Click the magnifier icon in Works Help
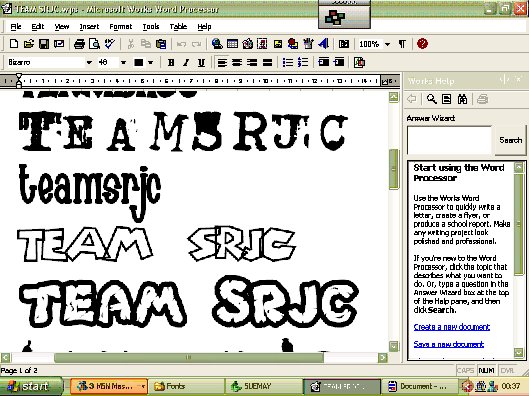Viewport: 529px width, 396px height. (431, 99)
